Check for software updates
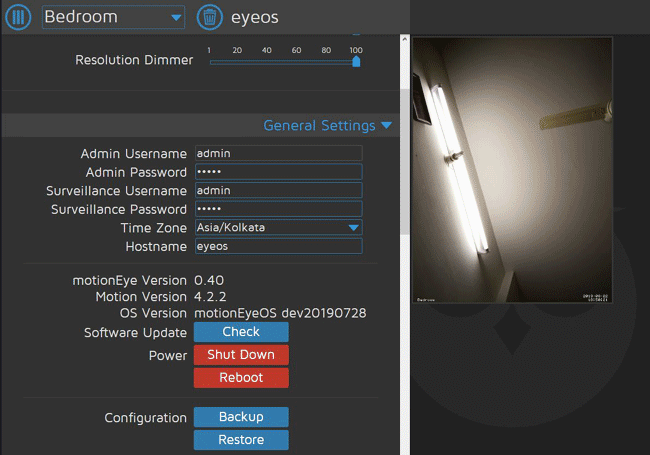Image resolution: width=650 pixels, height=455 pixels. (241, 332)
